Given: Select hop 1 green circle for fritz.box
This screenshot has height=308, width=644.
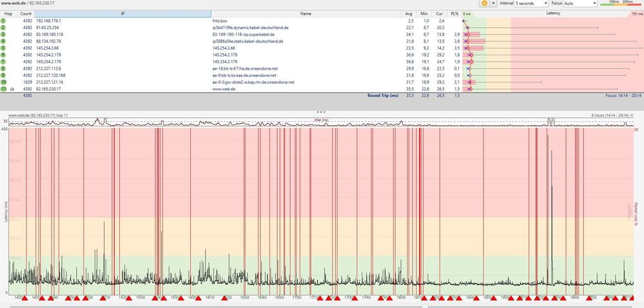Looking at the screenshot, I should coord(3,21).
